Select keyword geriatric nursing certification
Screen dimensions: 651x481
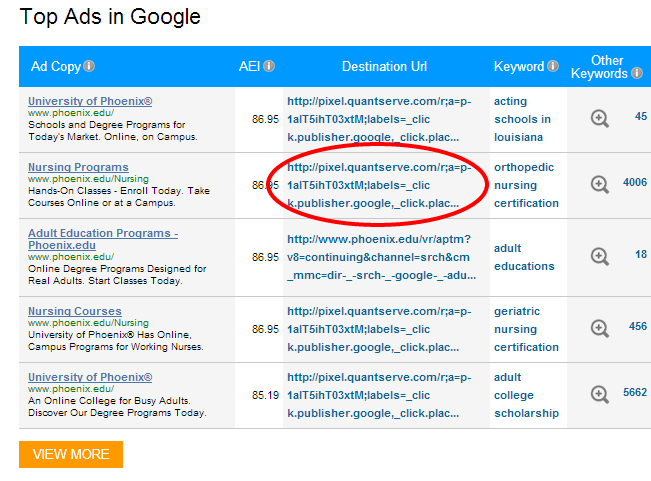coord(526,329)
